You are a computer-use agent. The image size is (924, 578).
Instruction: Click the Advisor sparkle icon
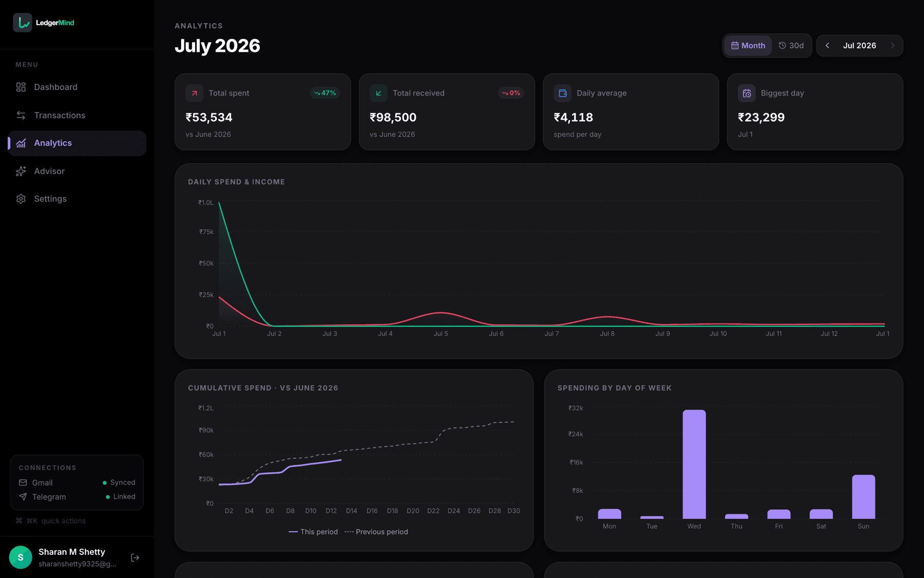pos(21,171)
